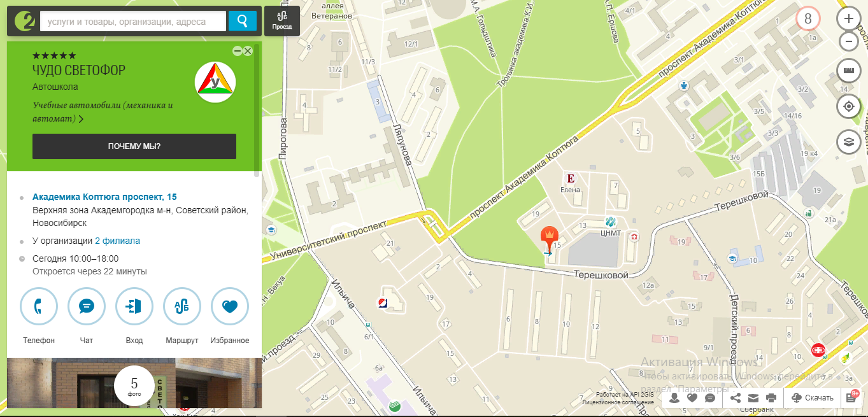The width and height of the screenshot is (868, 417).
Task: Click the Скачать download button
Action: pyautogui.click(x=813, y=398)
